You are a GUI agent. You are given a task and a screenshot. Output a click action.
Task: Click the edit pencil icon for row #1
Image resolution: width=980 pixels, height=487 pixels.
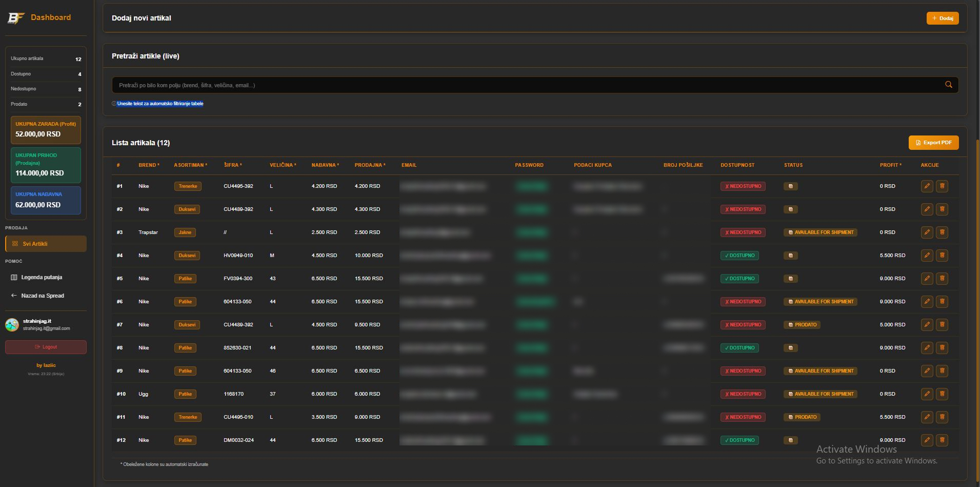click(927, 186)
